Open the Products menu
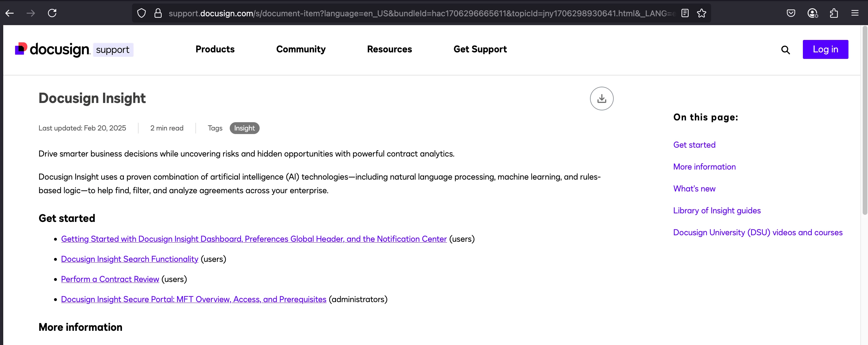This screenshot has width=868, height=345. point(215,49)
